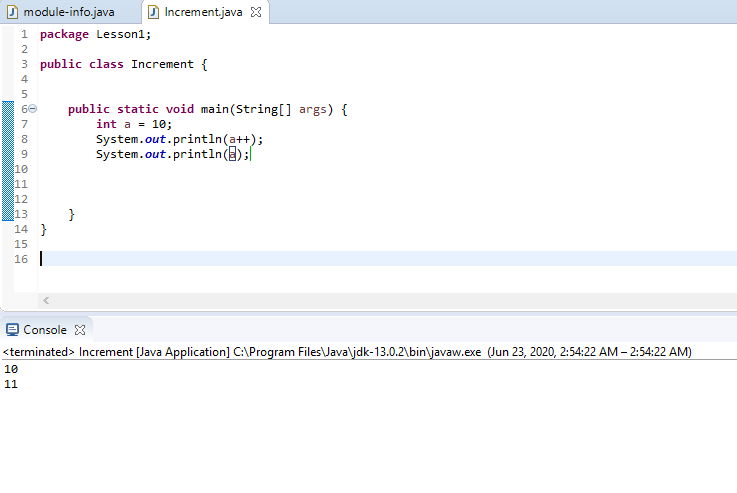Click the terminated Increment launch description
Viewport: 737px width, 493px height.
tap(347, 352)
